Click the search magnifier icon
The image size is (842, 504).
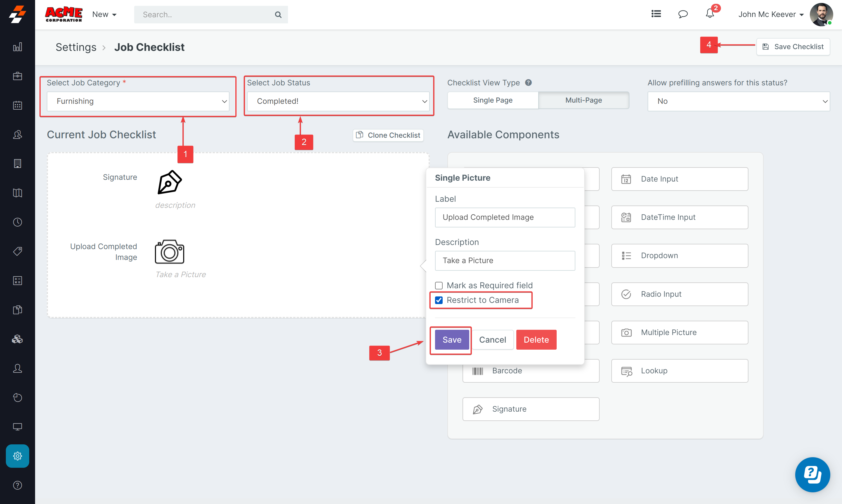click(278, 15)
